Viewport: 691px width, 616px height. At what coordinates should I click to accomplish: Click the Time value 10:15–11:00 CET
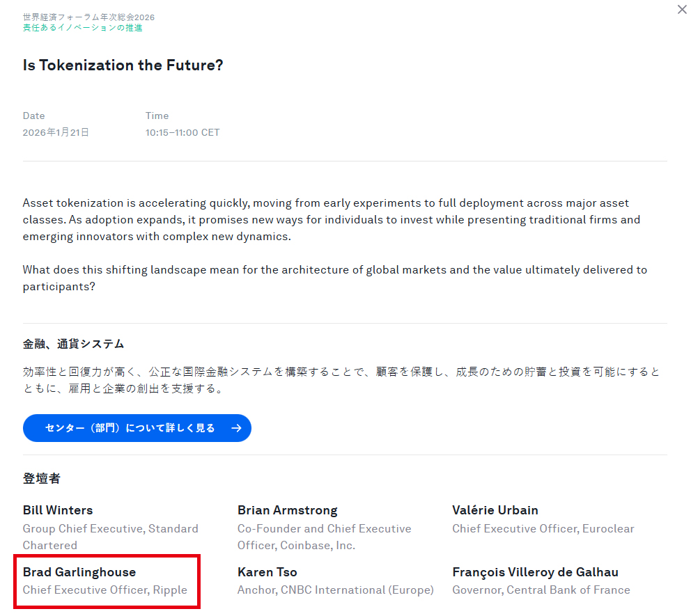[183, 132]
